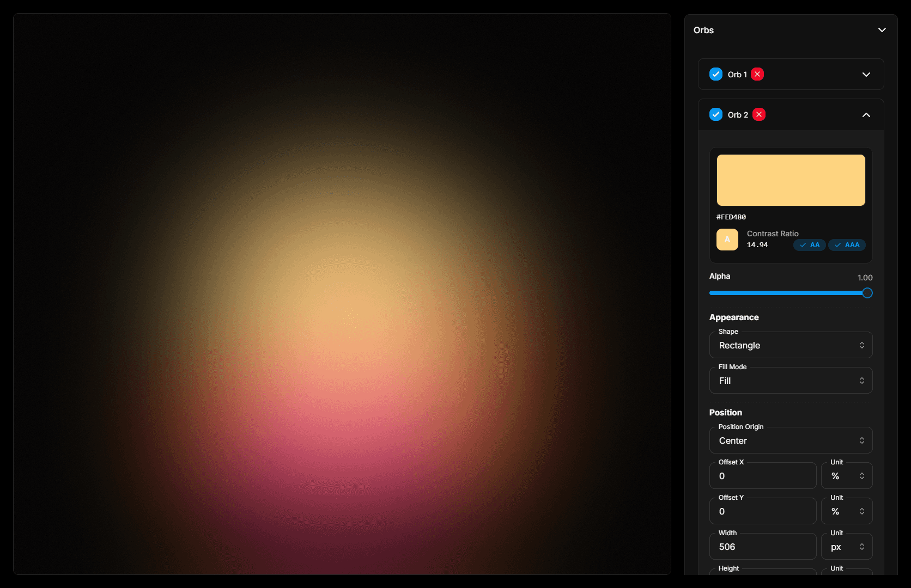Disable the Orb 2 checkbox

tap(716, 114)
